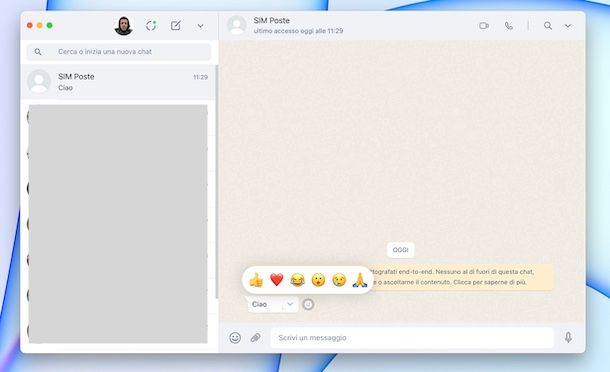Open your profile photo in sidebar header
The width and height of the screenshot is (610, 372).
(124, 26)
